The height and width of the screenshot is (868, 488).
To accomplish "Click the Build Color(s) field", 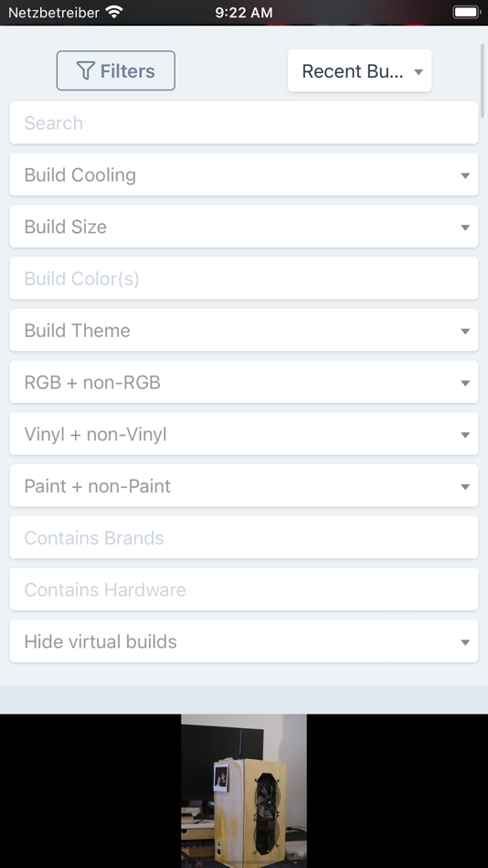I will tap(244, 278).
